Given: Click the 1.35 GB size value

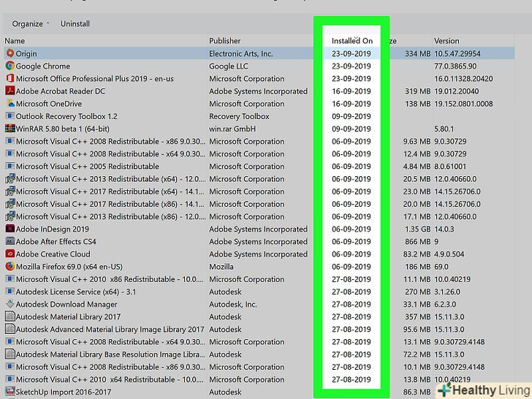Looking at the screenshot, I should (x=418, y=229).
